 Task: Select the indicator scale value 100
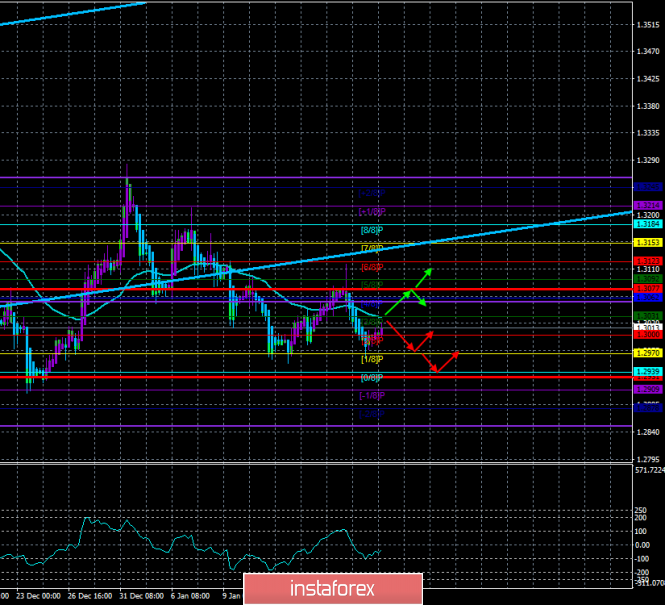click(641, 531)
